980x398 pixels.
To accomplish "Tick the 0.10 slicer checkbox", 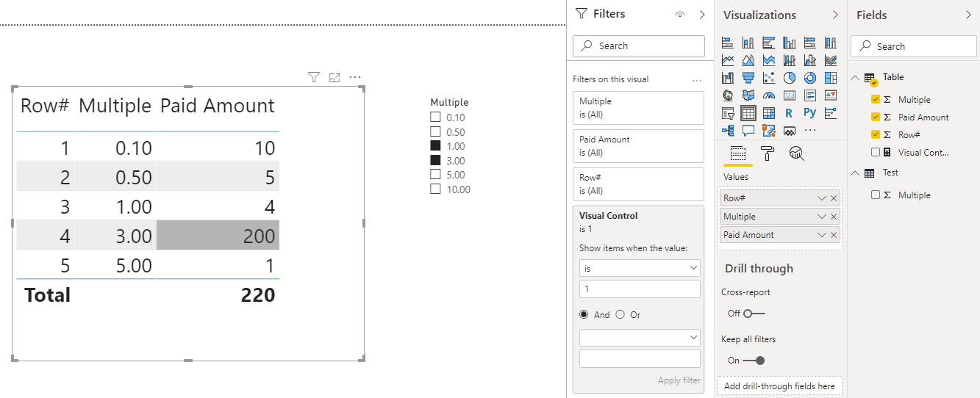I will (x=435, y=117).
